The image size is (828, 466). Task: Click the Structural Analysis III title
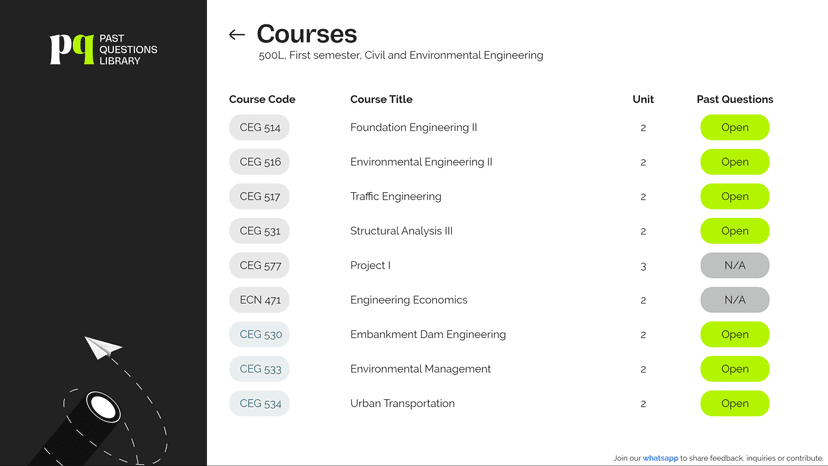(x=401, y=231)
